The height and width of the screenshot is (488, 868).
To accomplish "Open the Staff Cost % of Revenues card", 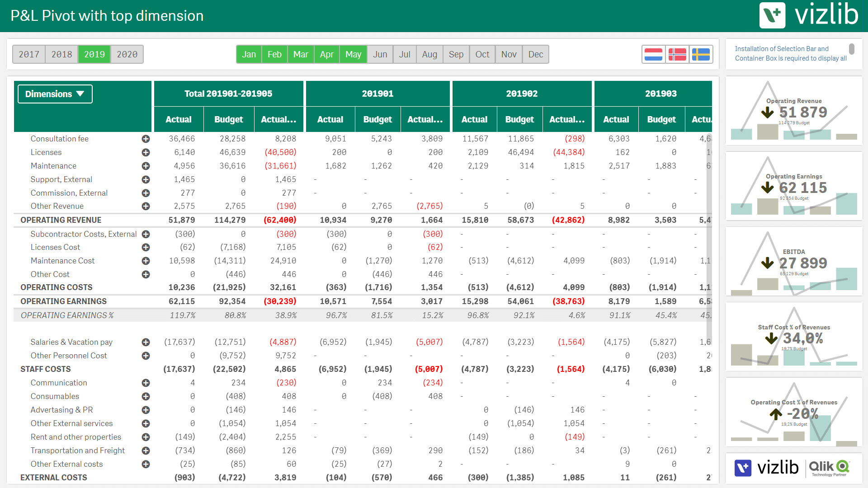I will [x=794, y=337].
